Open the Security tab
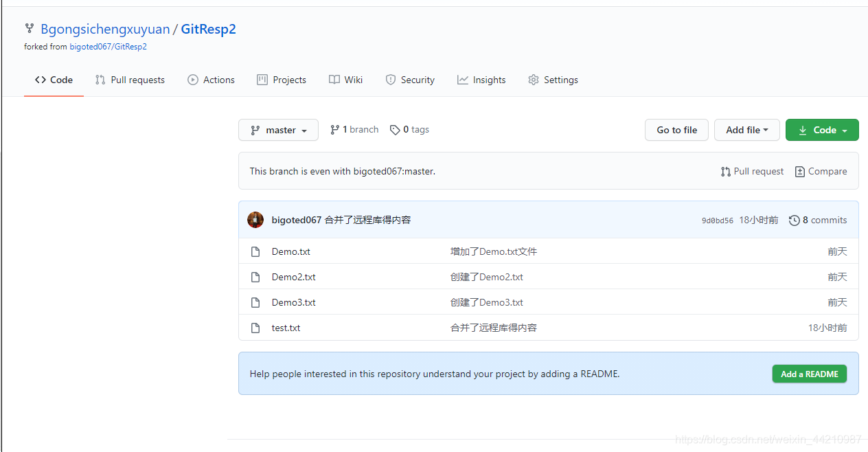 [x=410, y=80]
